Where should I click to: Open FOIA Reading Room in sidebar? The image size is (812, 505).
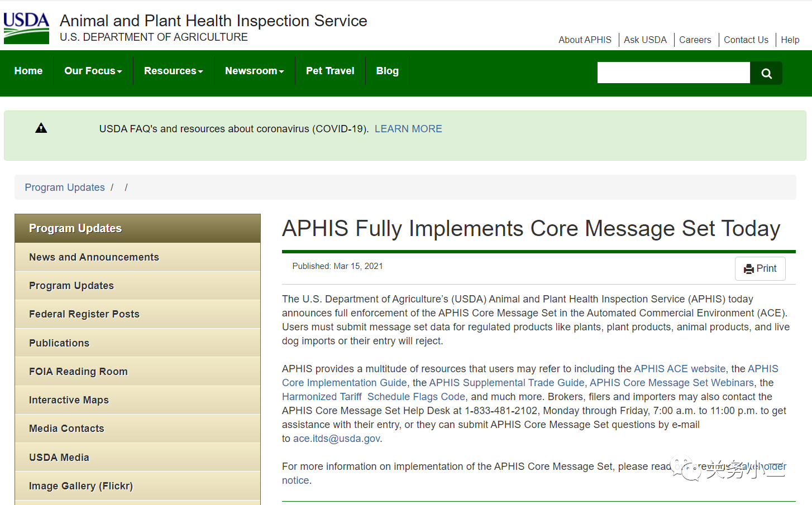pos(137,372)
